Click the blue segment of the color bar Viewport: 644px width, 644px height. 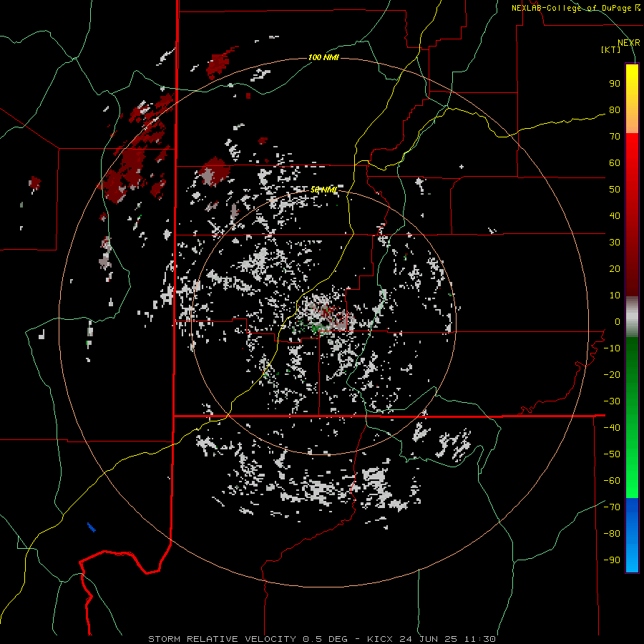pyautogui.click(x=632, y=535)
